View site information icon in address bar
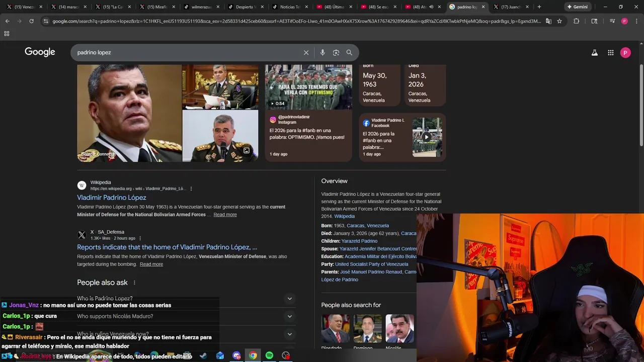Screen dimensions: 644x362 coord(46,21)
